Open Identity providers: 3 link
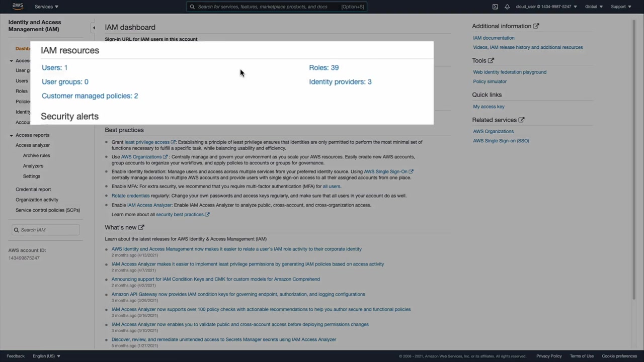 coord(340,81)
